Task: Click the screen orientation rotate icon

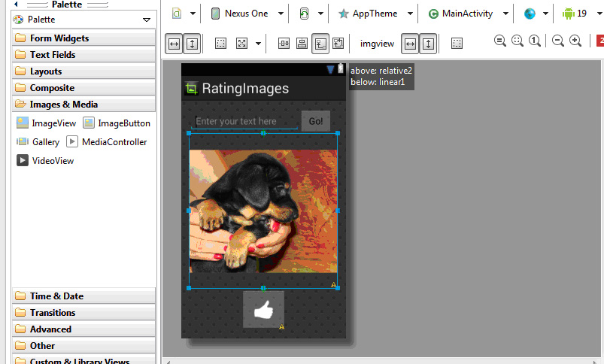Action: click(x=304, y=14)
